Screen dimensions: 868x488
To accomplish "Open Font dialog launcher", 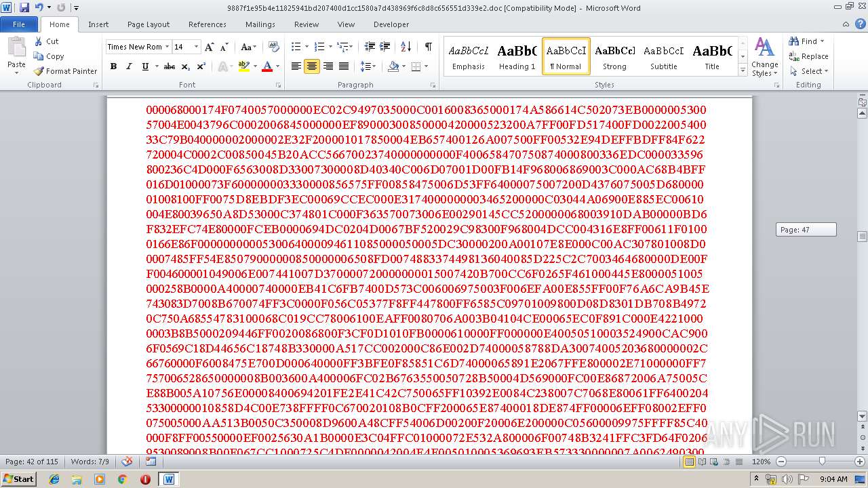I will (278, 85).
